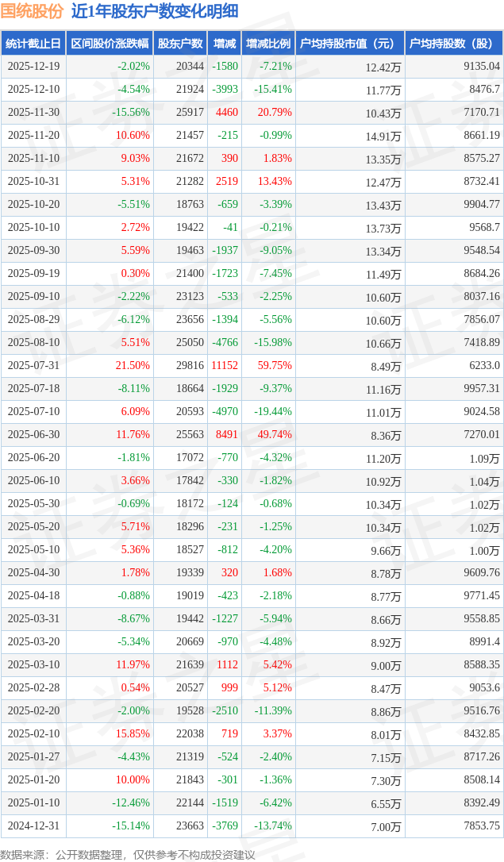Select the 股东户数 column header
Viewport: 504px width, 862px height.
point(179,44)
